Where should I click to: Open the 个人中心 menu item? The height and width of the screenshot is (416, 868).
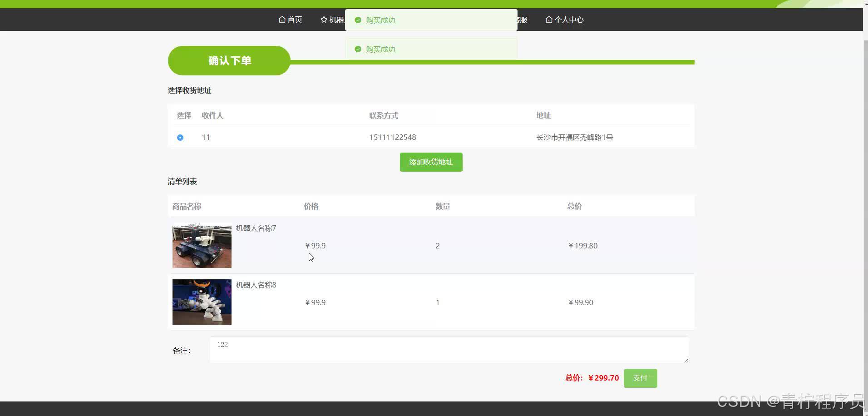[x=564, y=20]
